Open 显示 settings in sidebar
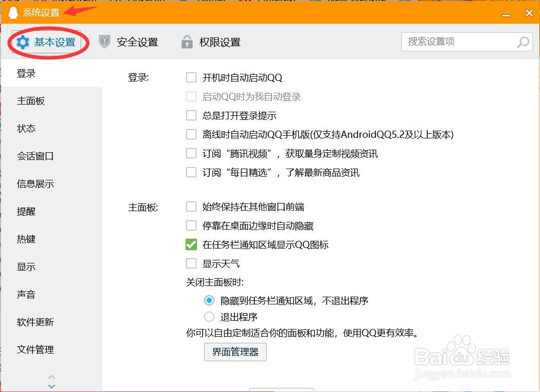Image resolution: width=540 pixels, height=392 pixels. [x=52, y=267]
